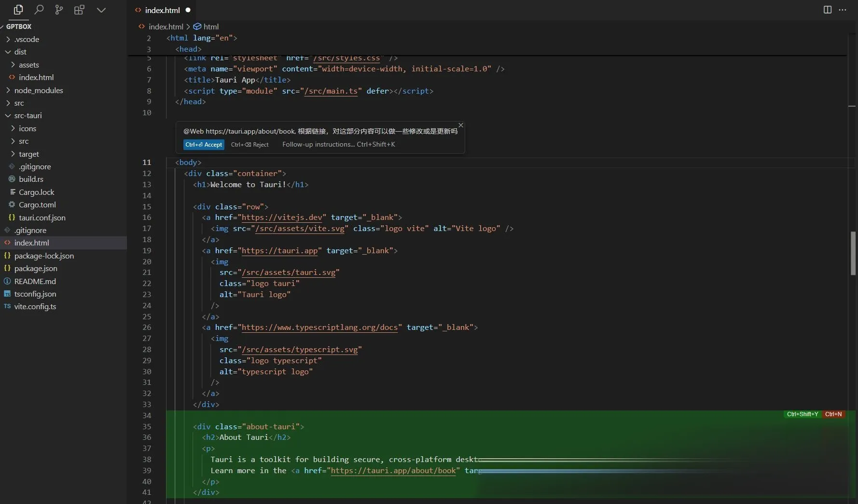The width and height of the screenshot is (858, 504).
Task: Split the editor right
Action: pyautogui.click(x=827, y=10)
